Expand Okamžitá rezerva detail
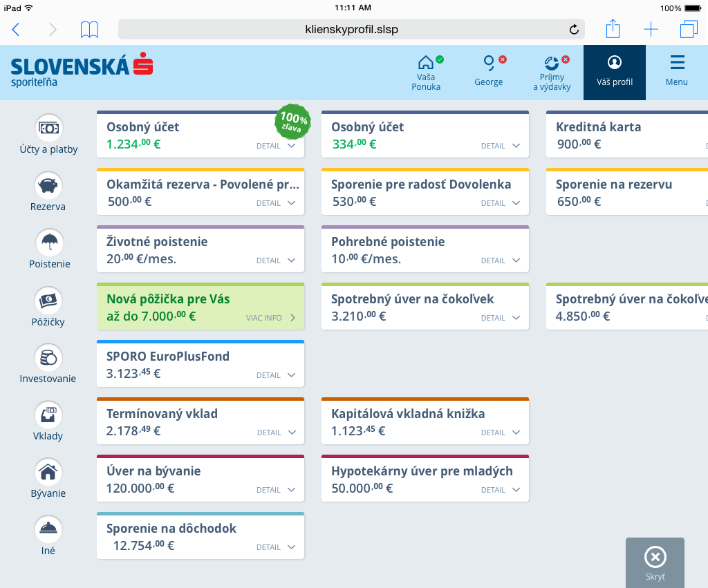Image resolution: width=708 pixels, height=588 pixels. click(276, 203)
